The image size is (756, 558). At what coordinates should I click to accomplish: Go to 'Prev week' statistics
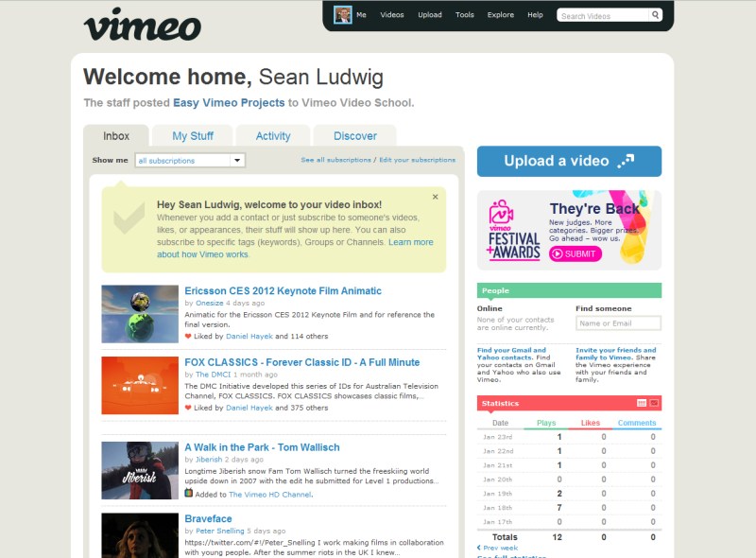coord(498,548)
